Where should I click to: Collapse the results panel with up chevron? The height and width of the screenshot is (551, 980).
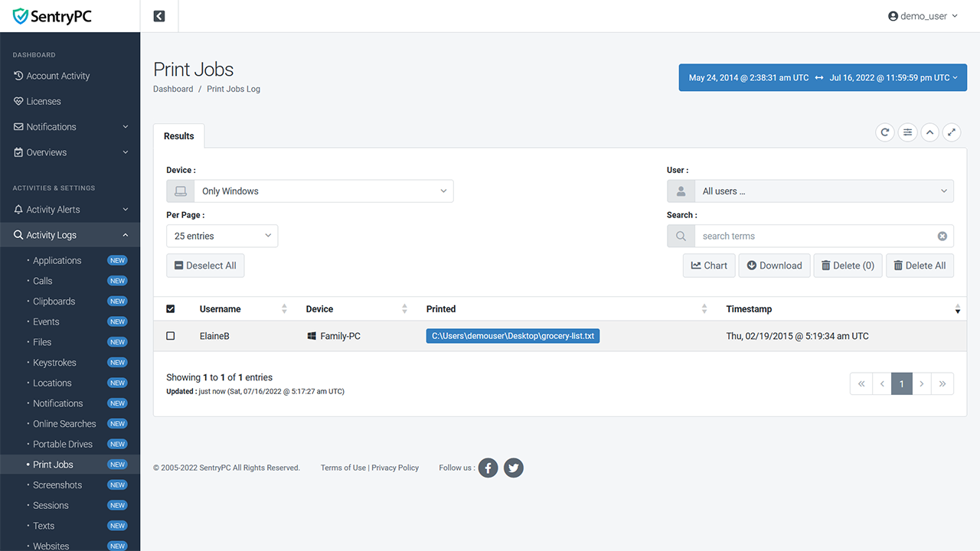point(929,132)
